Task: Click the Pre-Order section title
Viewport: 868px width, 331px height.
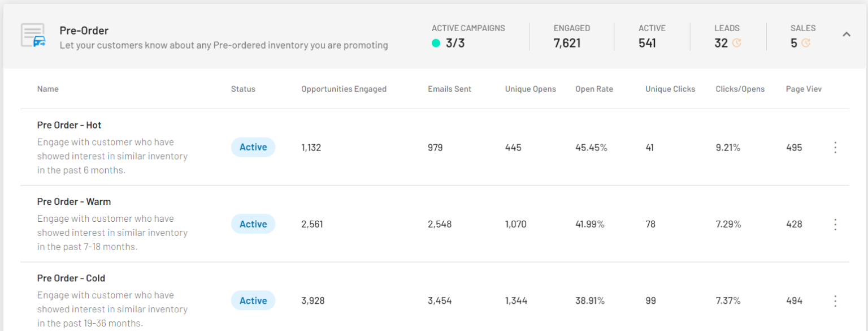Action: tap(84, 31)
